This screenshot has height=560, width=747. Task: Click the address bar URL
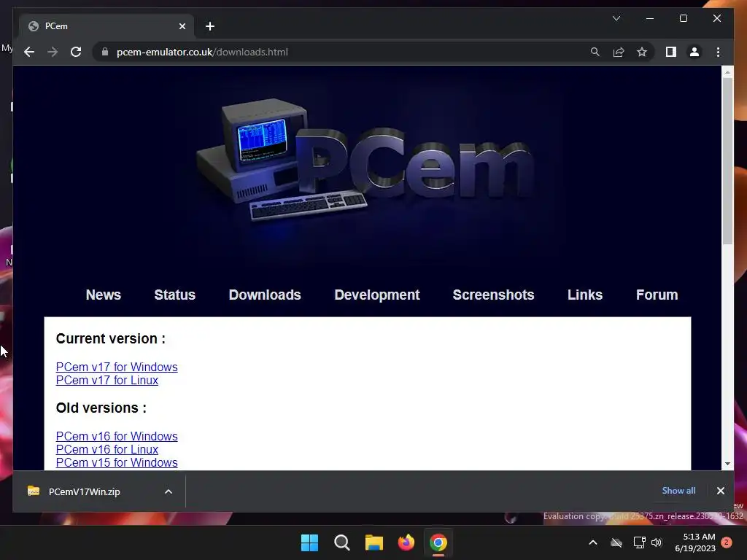(x=202, y=52)
